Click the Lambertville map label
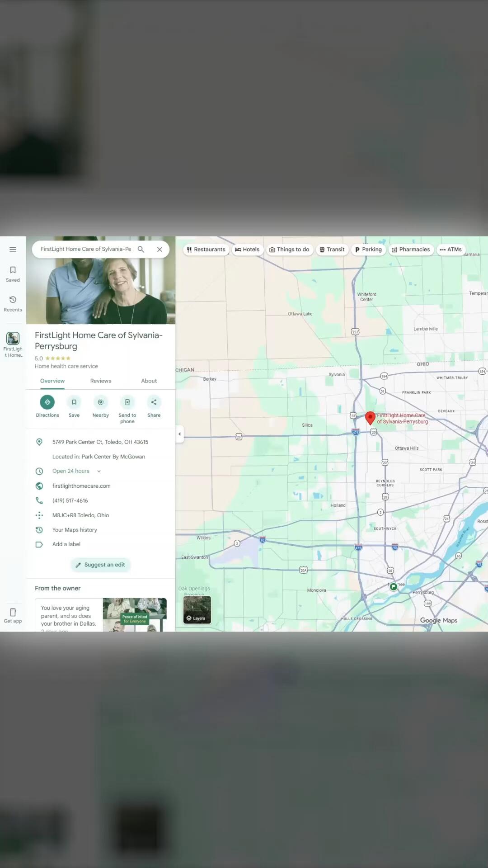Image resolution: width=488 pixels, height=868 pixels. (426, 329)
